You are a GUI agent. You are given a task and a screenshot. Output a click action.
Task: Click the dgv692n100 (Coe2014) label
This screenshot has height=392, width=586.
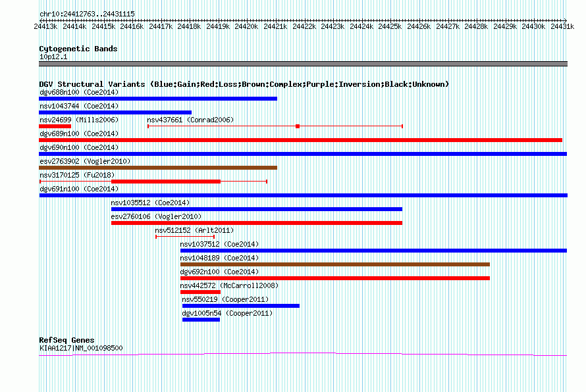point(219,272)
